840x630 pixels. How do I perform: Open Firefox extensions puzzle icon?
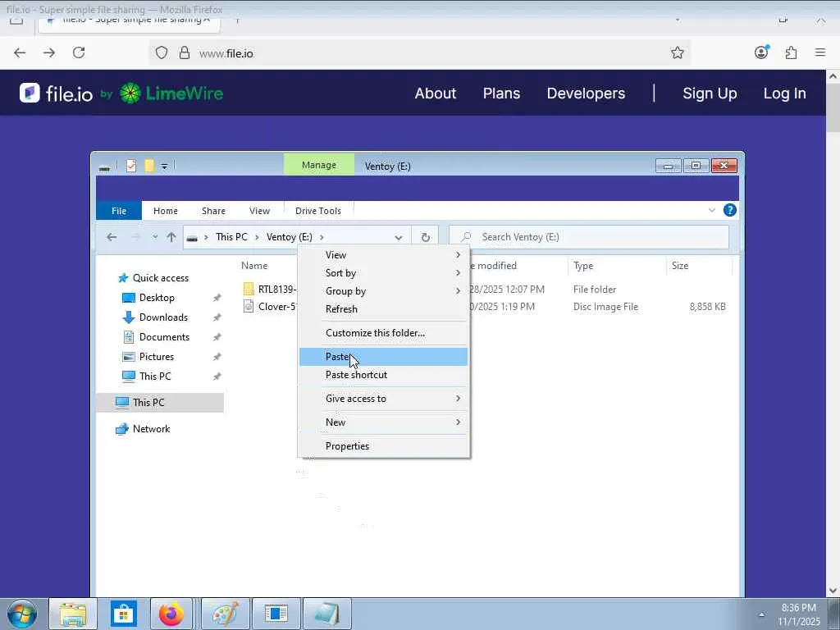tap(791, 52)
